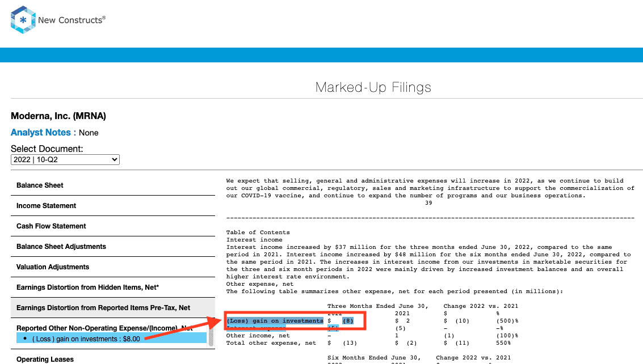Open the Income Statement section
The height and width of the screenshot is (364, 643).
[x=113, y=206]
